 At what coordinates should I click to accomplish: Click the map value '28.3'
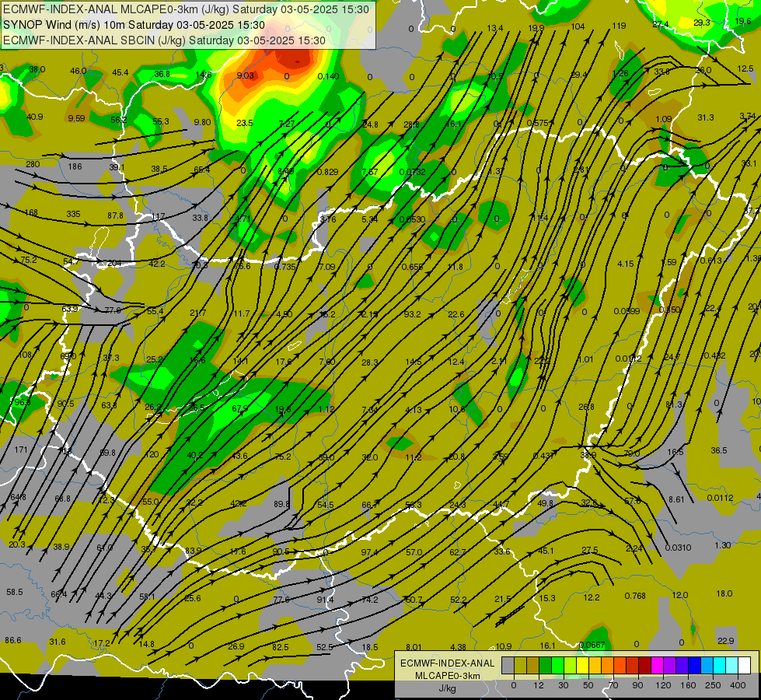[370, 362]
